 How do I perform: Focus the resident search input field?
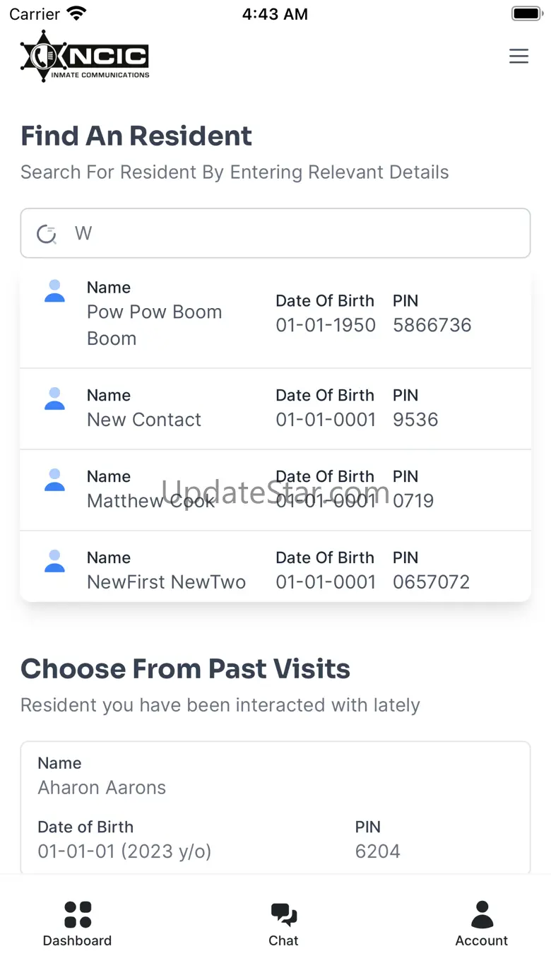(297, 233)
